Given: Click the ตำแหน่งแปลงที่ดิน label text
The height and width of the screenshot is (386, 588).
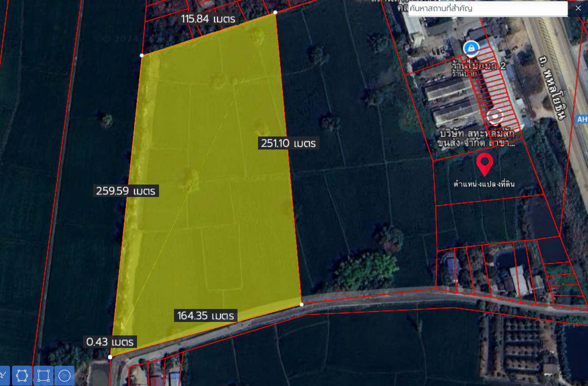Looking at the screenshot, I should (x=484, y=184).
